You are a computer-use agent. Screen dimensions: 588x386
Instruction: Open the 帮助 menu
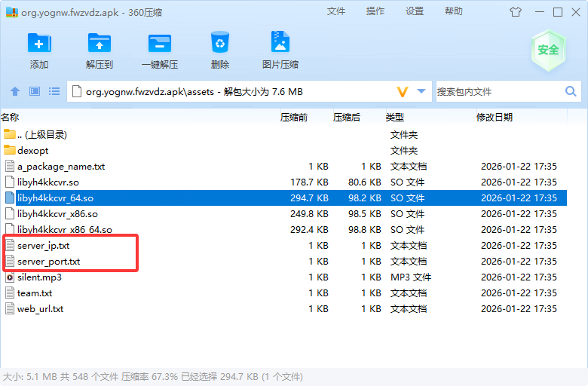click(454, 11)
